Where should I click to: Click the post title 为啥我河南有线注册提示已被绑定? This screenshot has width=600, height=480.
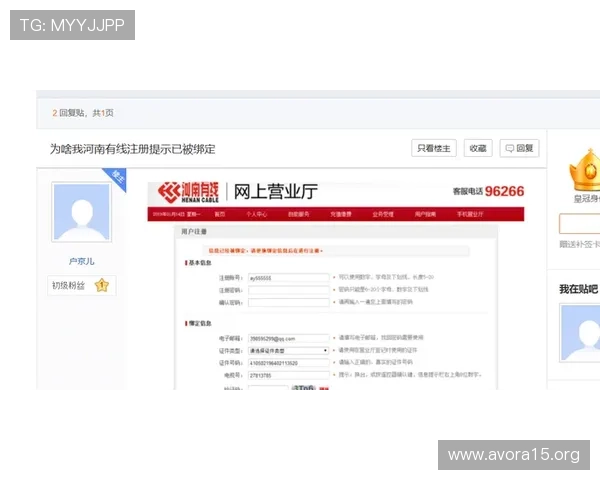click(x=132, y=149)
